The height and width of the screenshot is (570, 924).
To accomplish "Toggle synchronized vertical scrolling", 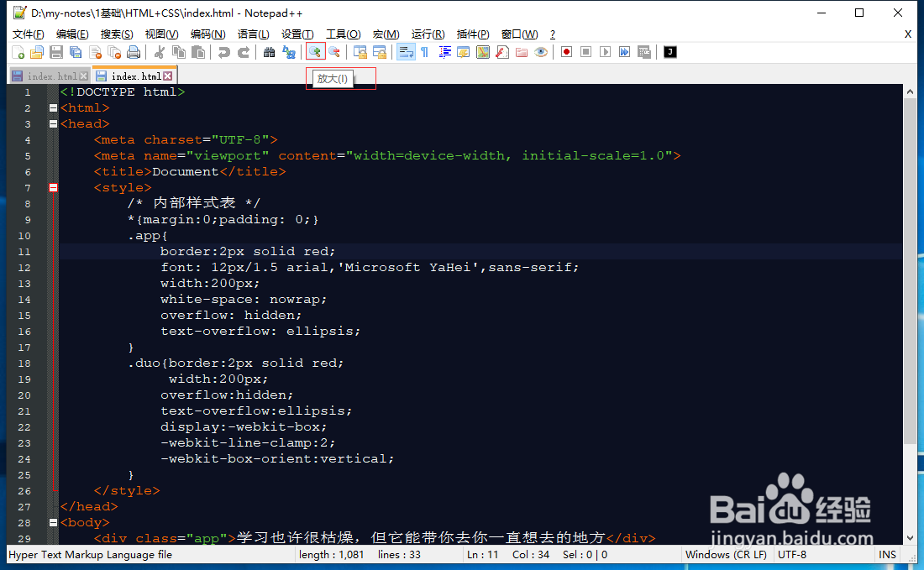I will click(360, 52).
